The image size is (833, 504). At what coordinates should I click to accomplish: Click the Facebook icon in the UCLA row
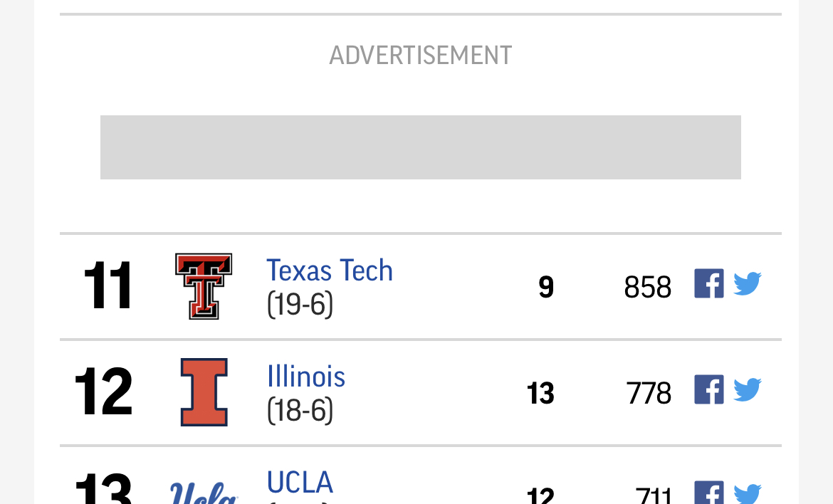[708, 494]
